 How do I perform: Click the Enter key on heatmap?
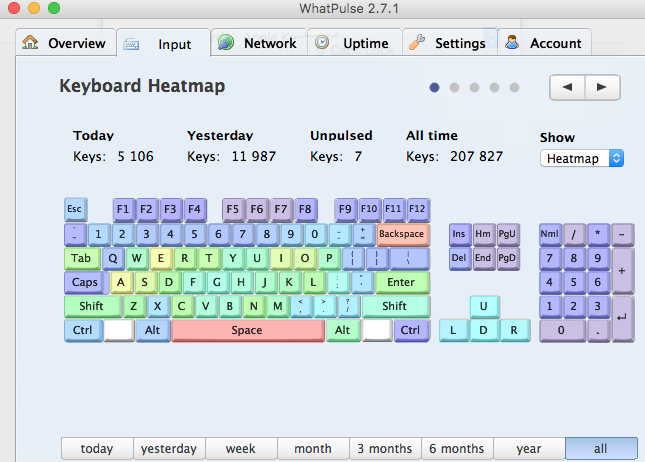pos(402,282)
